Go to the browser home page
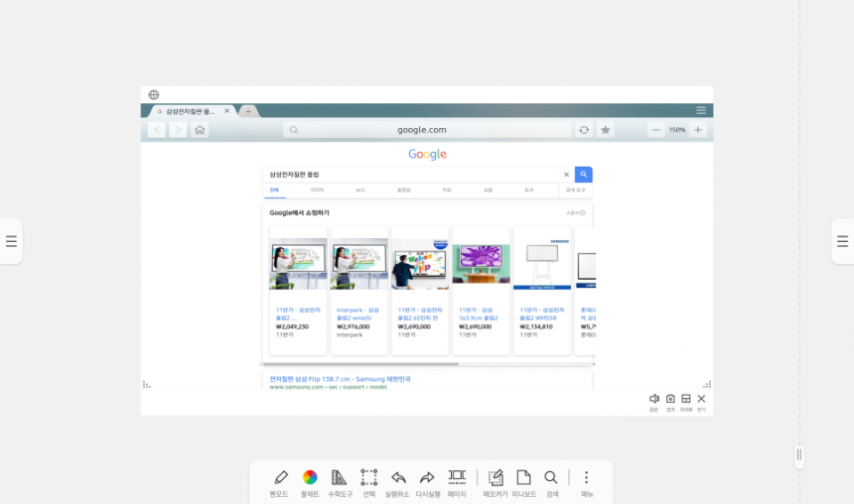 click(200, 130)
